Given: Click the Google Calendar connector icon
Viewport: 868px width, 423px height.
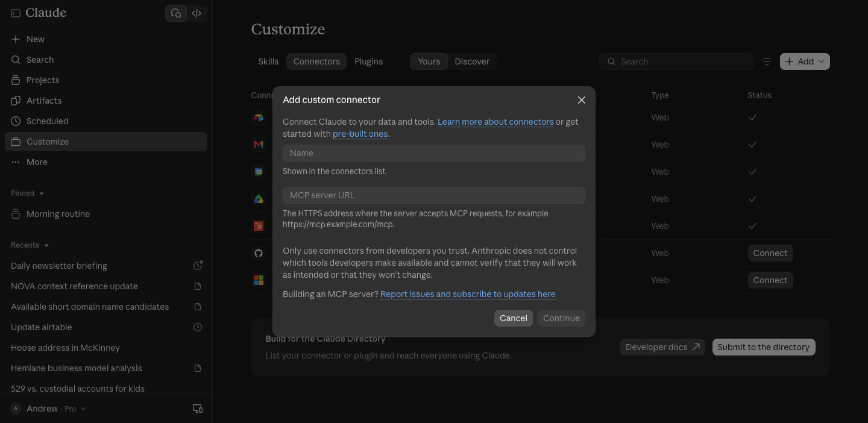Looking at the screenshot, I should (x=259, y=172).
